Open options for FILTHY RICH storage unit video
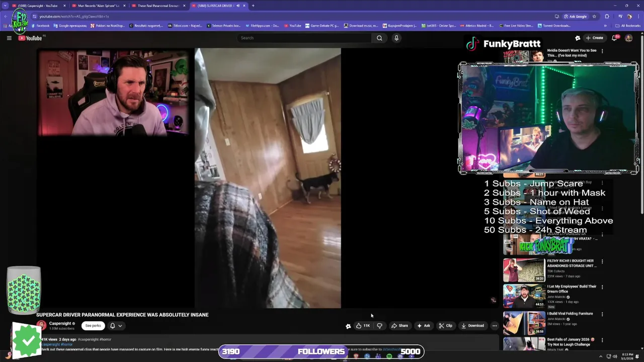644x362 pixels. pos(602,261)
